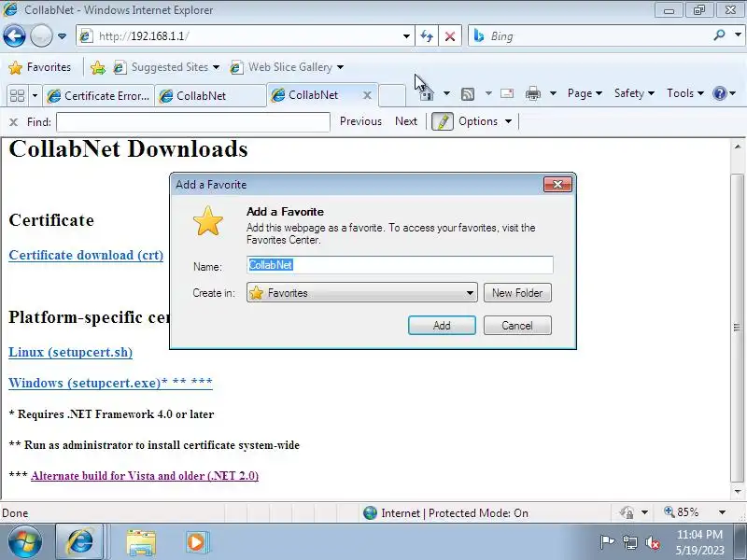Click the Home icon in command bar

(426, 94)
